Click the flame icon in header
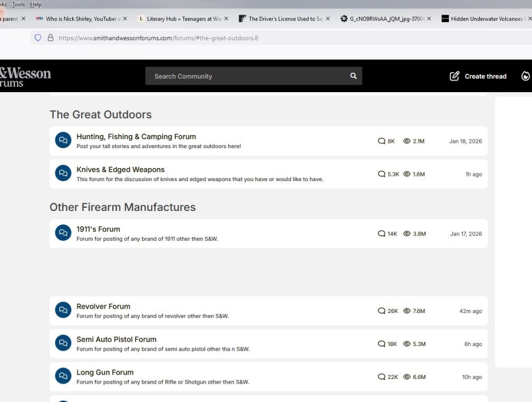 (525, 76)
